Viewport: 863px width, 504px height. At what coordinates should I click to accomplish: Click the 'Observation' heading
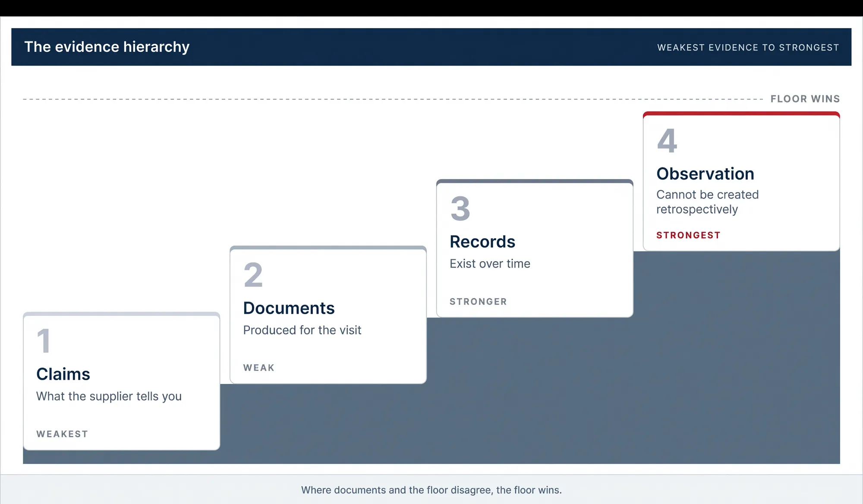coord(705,174)
